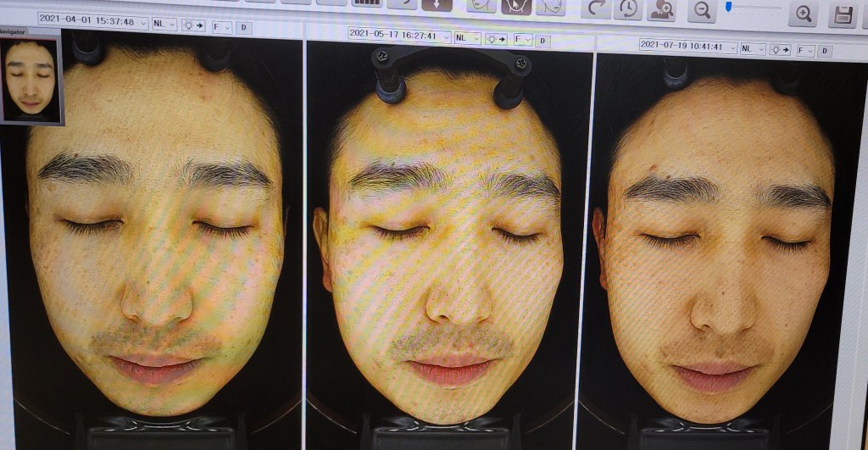Adjust the zoom level slider
Image resolution: width=868 pixels, height=450 pixels.
(755, 8)
